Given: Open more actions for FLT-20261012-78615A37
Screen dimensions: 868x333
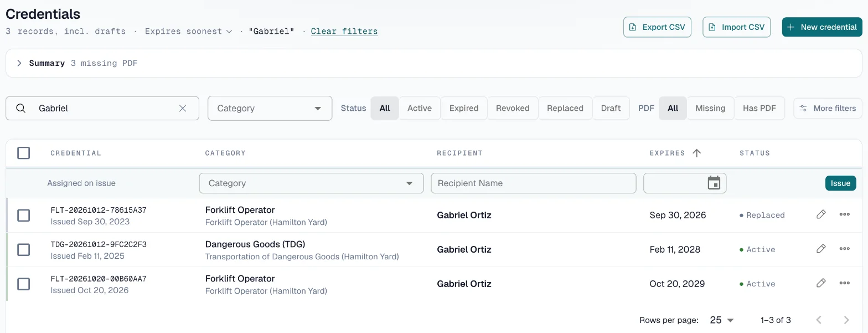Looking at the screenshot, I should [844, 214].
